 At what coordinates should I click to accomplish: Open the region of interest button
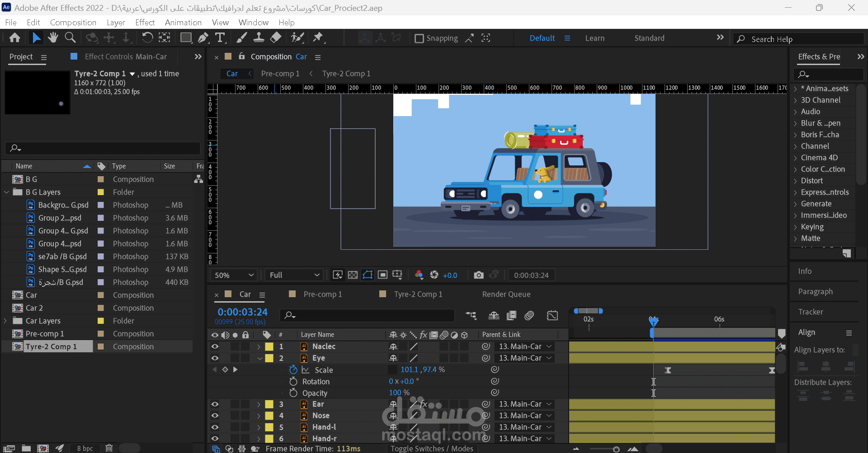coord(382,275)
